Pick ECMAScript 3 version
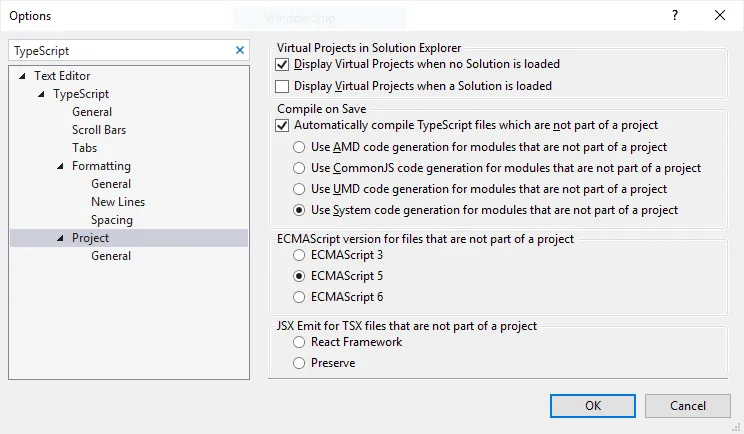Screen dimensions: 744x434 (x=299, y=255)
